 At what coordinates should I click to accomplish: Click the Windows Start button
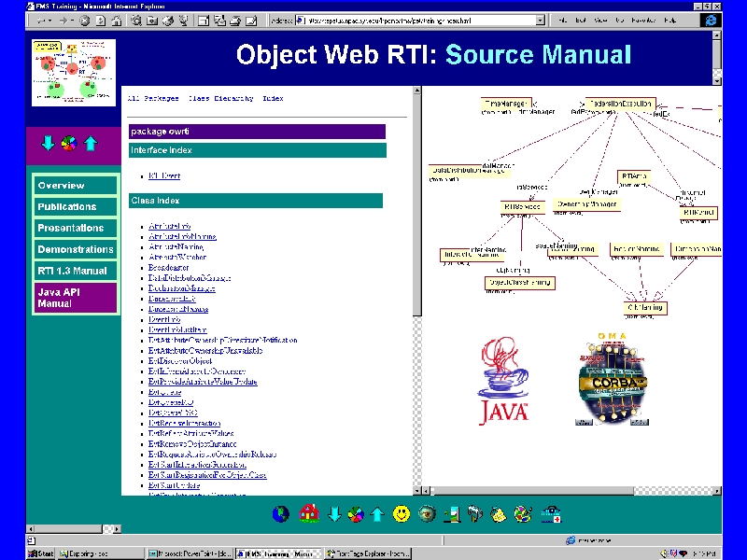pyautogui.click(x=40, y=553)
